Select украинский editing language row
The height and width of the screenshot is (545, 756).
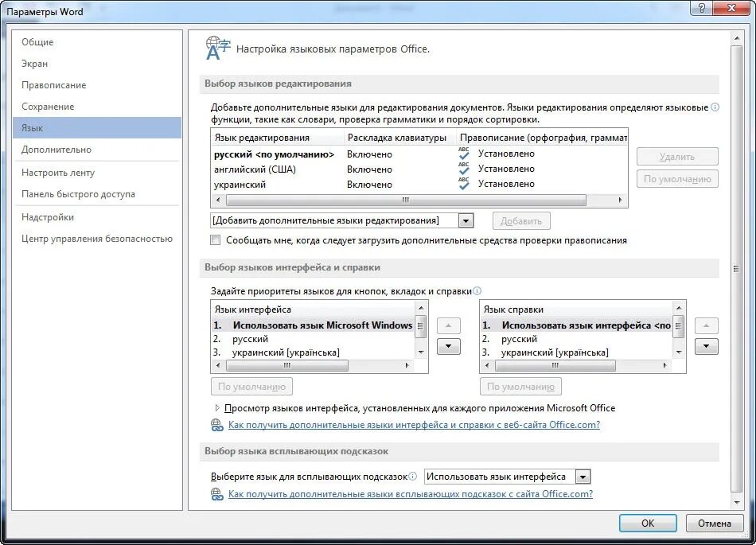419,184
